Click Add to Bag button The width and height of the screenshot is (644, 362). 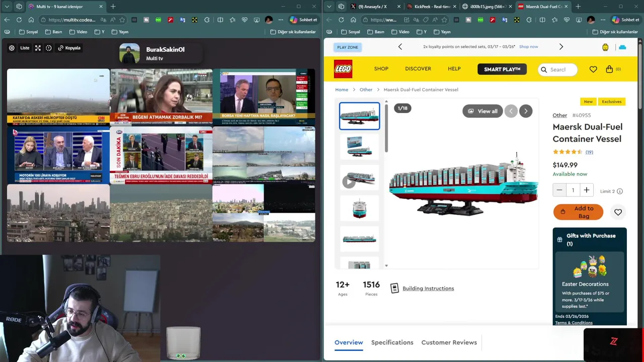pos(578,212)
